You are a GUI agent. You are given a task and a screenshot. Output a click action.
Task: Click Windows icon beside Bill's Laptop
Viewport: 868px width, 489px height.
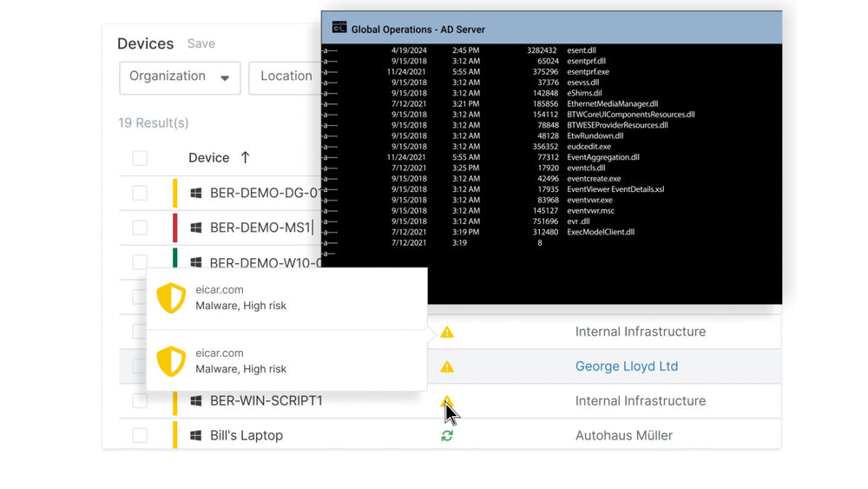pyautogui.click(x=196, y=436)
